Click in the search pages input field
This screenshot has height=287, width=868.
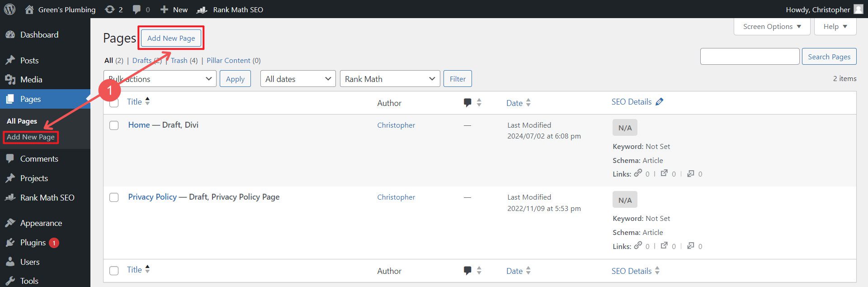750,57
